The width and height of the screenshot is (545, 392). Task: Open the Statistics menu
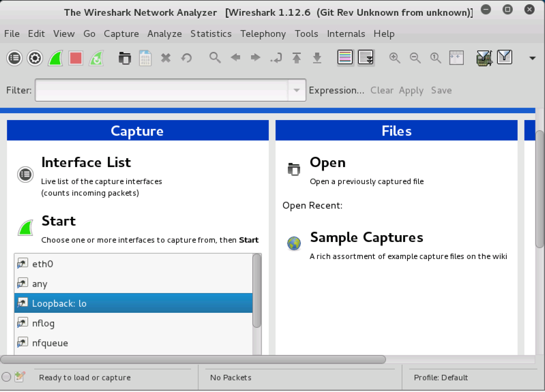(x=211, y=33)
